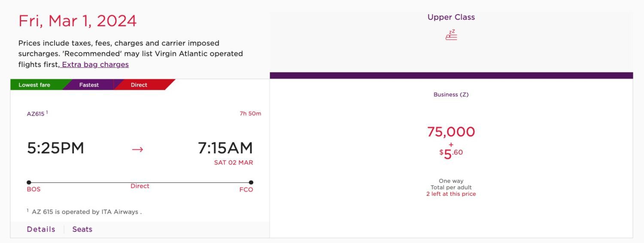This screenshot has height=243, width=644.
Task: Click the Upper Class column header
Action: [451, 18]
